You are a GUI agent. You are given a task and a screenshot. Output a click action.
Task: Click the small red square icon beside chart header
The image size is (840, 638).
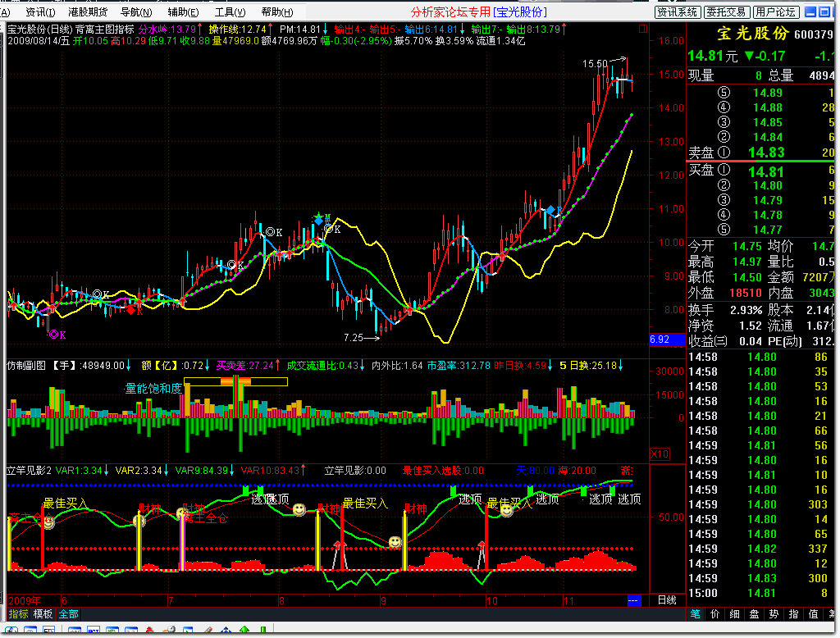pyautogui.click(x=643, y=29)
